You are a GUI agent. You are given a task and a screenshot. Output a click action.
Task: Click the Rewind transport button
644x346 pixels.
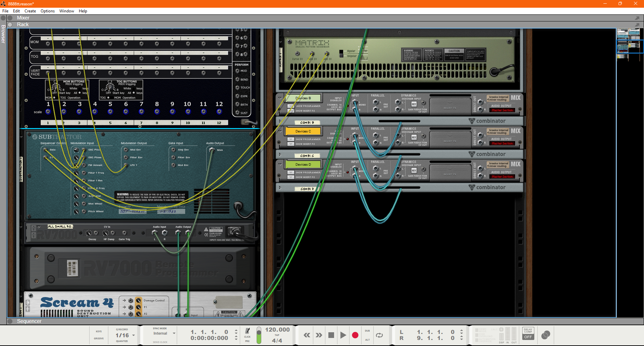click(307, 335)
